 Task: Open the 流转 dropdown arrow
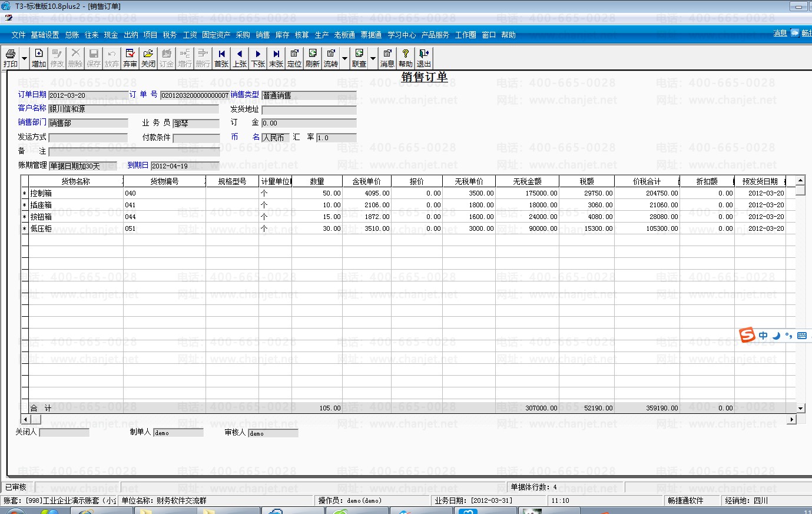[x=344, y=58]
